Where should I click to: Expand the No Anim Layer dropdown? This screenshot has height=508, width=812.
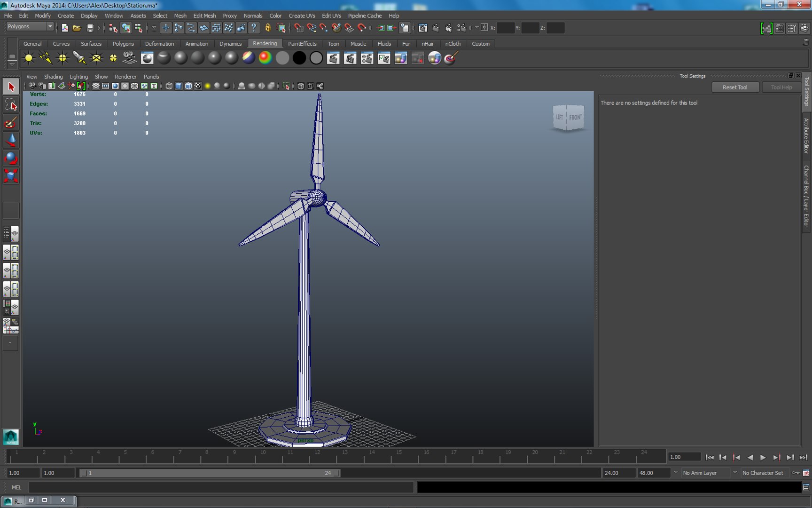click(676, 472)
